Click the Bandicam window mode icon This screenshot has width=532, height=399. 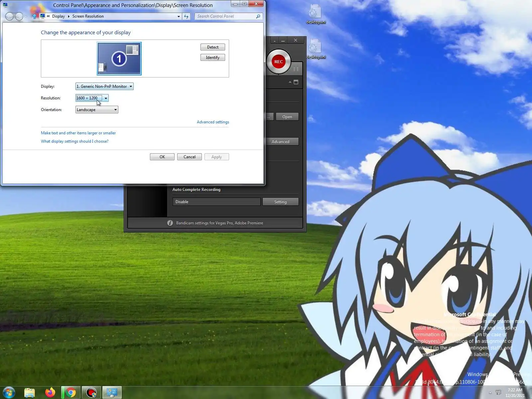coord(296,82)
